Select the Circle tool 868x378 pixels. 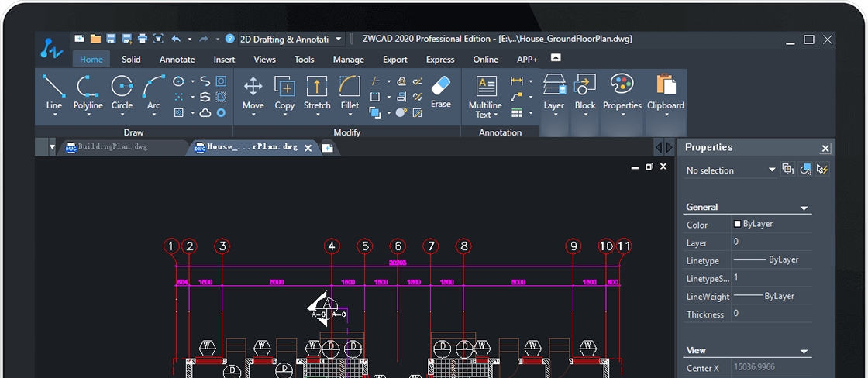122,92
